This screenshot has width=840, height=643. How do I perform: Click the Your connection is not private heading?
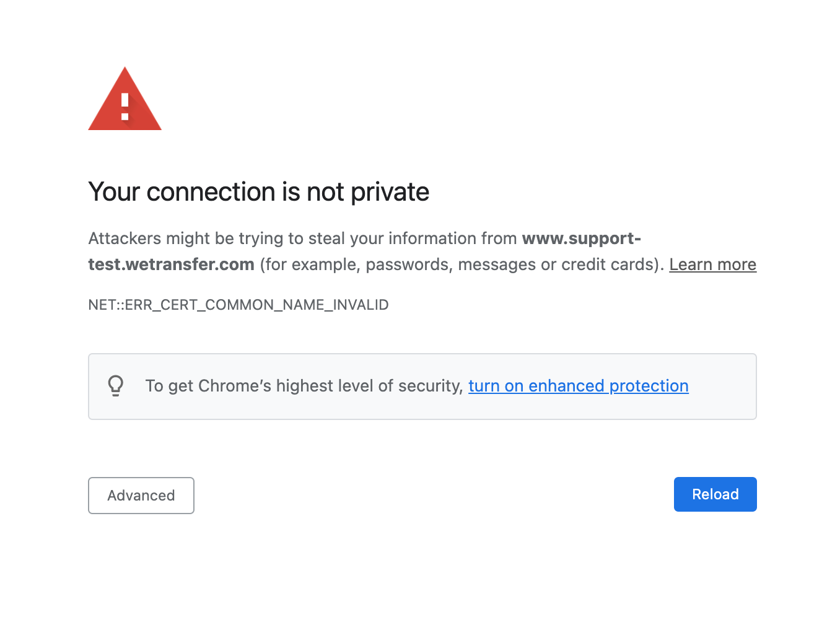point(259,192)
